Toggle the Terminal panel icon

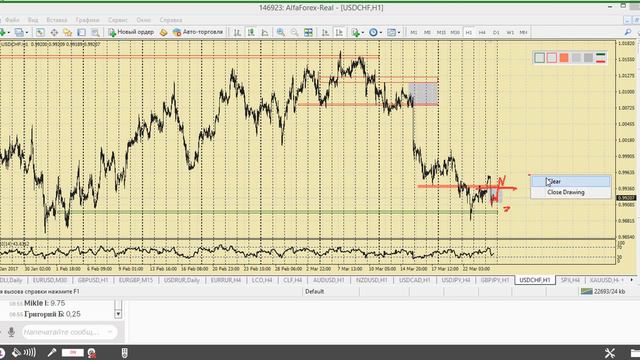[x=82, y=32]
